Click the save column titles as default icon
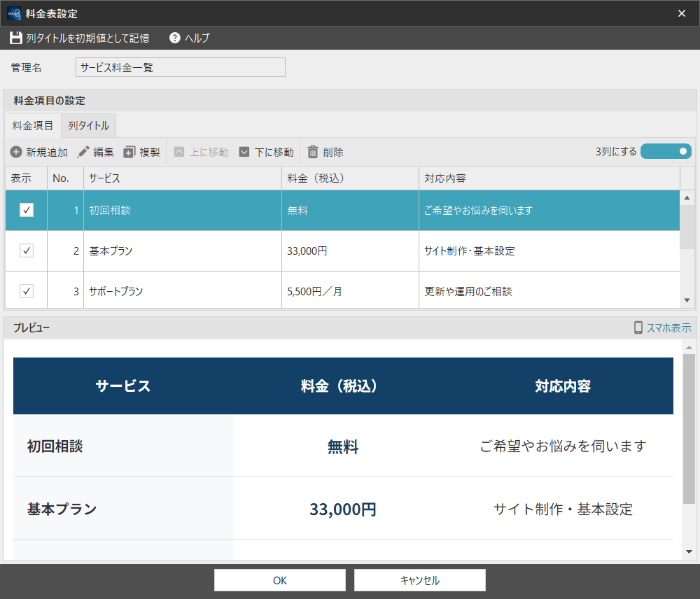 (x=16, y=38)
